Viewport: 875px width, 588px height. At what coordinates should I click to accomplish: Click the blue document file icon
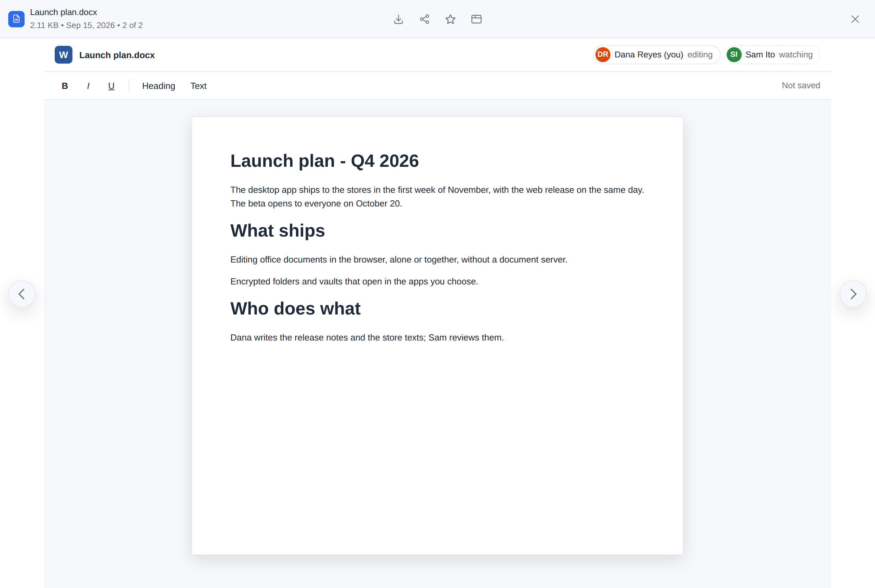point(16,19)
